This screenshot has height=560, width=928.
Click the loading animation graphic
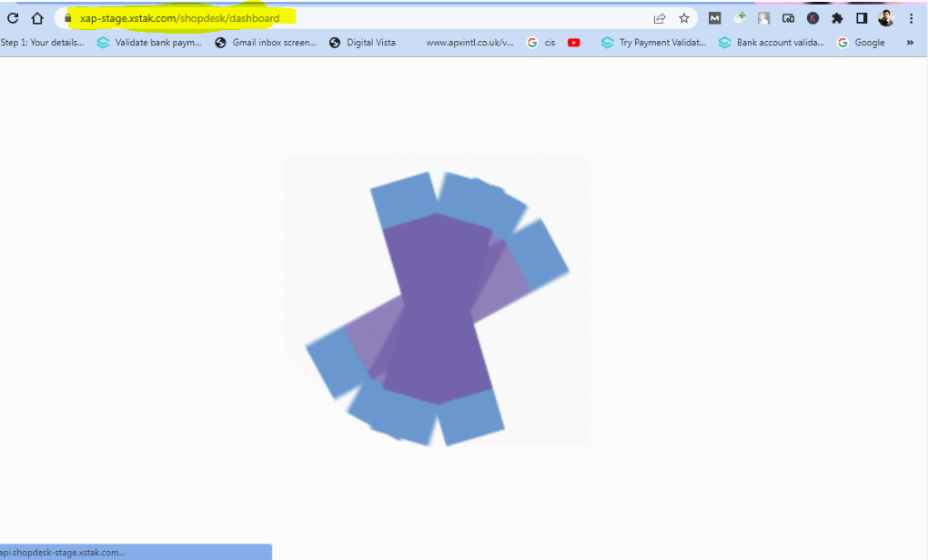pyautogui.click(x=439, y=307)
